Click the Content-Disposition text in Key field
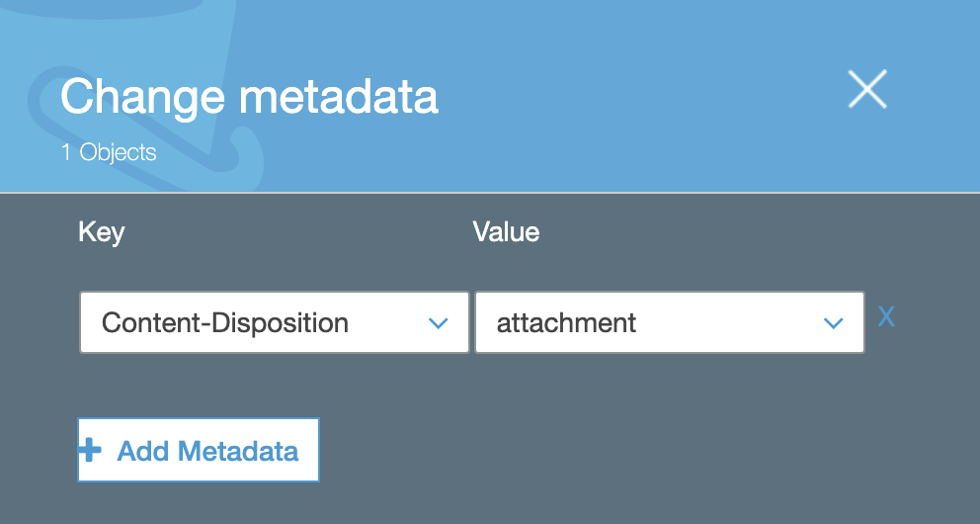The image size is (980, 524). tap(225, 323)
